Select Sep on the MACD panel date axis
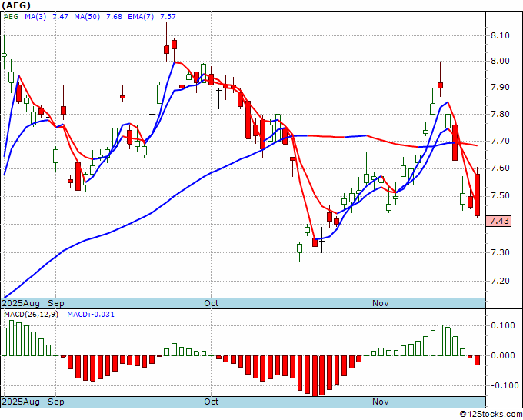This screenshot has height=420, width=523. pos(55,402)
